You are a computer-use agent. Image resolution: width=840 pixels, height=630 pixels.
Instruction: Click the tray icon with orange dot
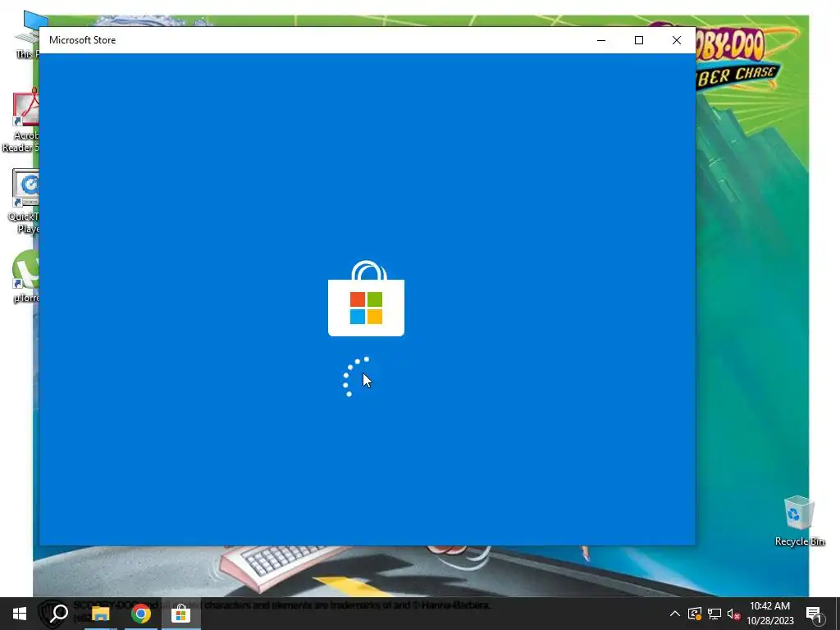tap(695, 614)
